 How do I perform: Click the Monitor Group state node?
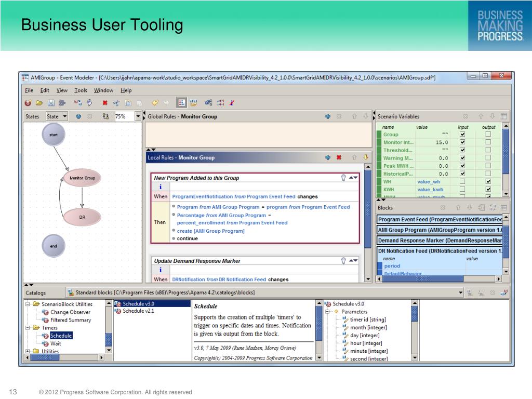pos(82,178)
